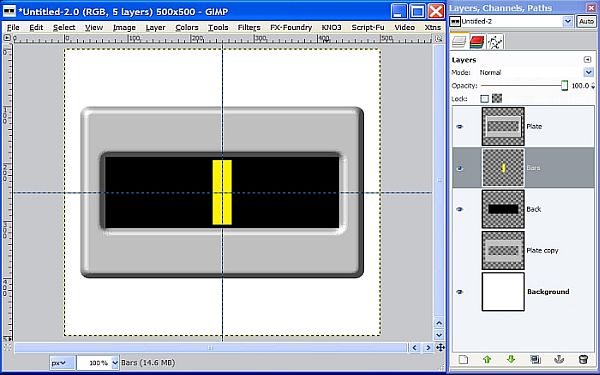The height and width of the screenshot is (375, 600).
Task: Duplicate the selected layer icon
Action: 535,359
